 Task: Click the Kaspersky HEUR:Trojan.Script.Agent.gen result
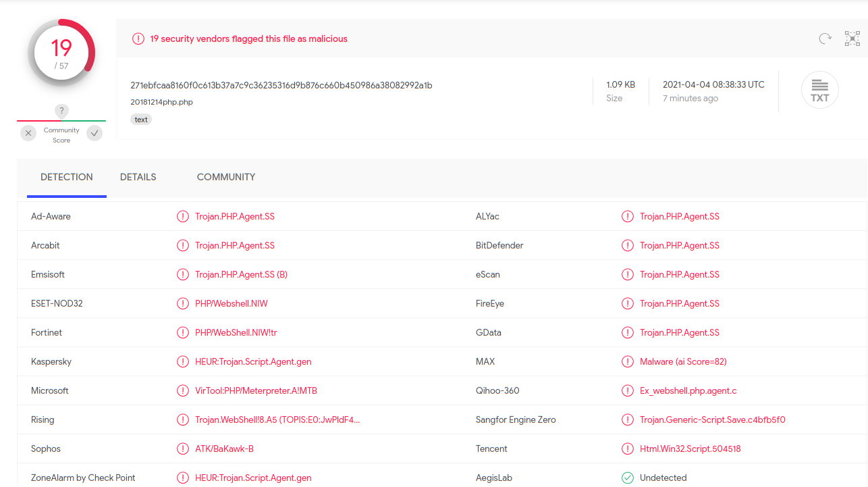click(x=253, y=361)
